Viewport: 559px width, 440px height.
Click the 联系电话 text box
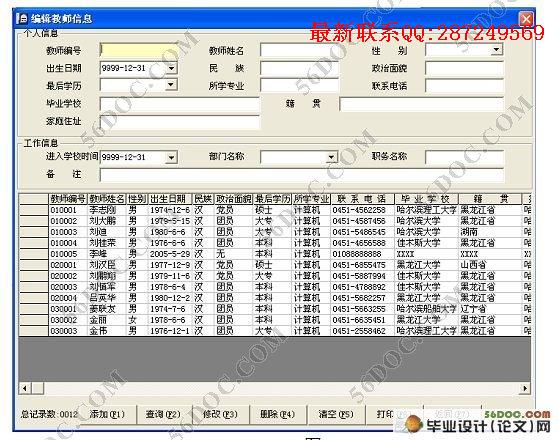click(x=464, y=86)
